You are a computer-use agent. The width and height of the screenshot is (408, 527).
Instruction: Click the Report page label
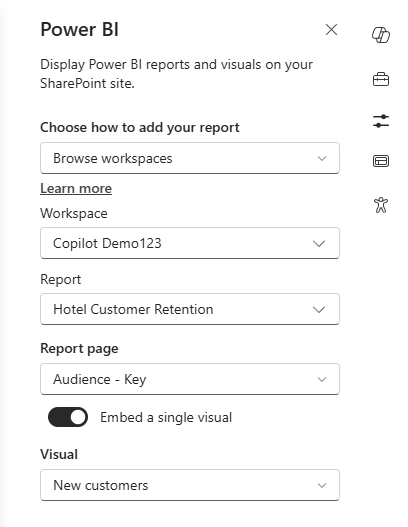(79, 349)
